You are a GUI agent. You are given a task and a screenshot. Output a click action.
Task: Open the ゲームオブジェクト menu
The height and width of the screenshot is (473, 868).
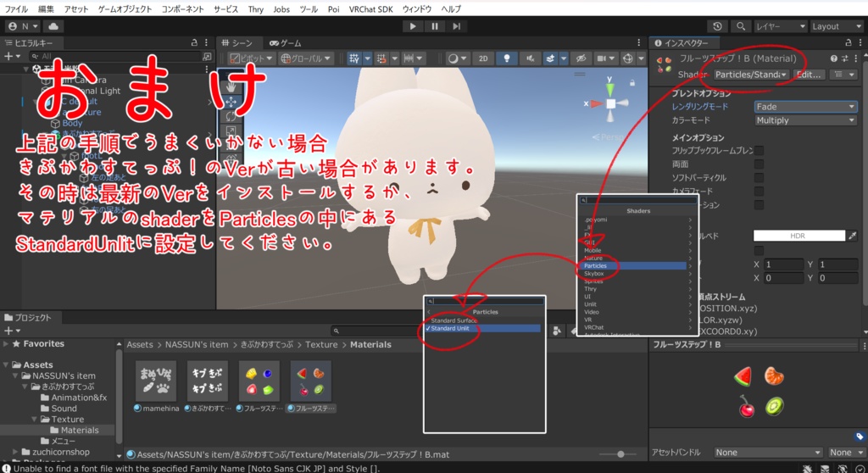coord(125,8)
